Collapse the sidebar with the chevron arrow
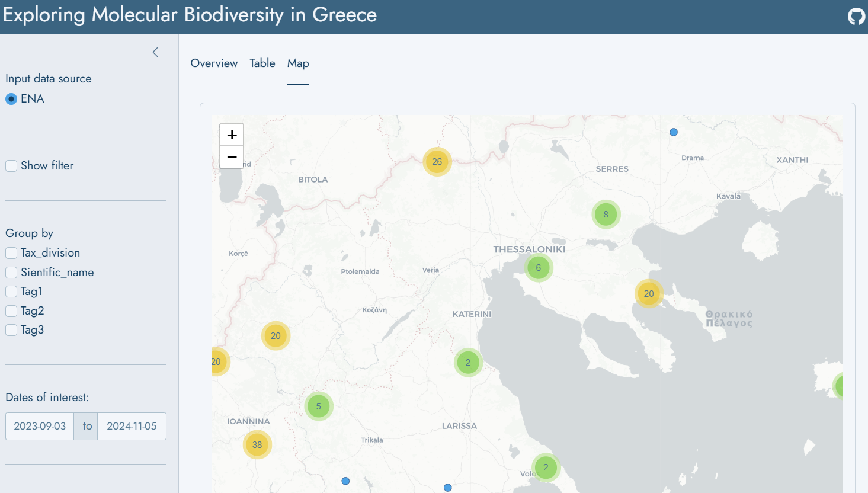The height and width of the screenshot is (493, 868). (155, 52)
